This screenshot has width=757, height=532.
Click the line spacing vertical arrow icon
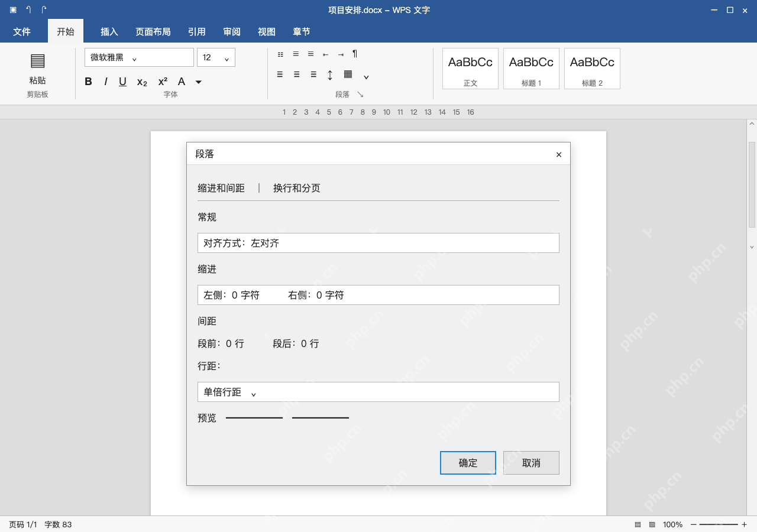330,75
